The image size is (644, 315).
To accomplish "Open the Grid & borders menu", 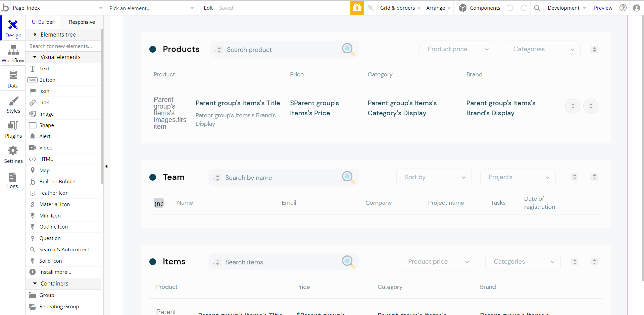I will pyautogui.click(x=400, y=8).
